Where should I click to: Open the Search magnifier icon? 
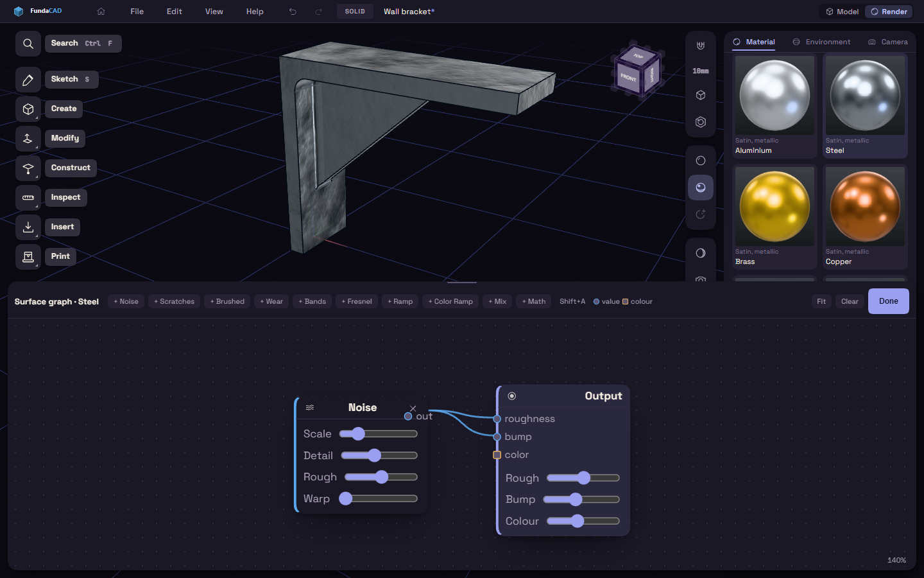(28, 44)
